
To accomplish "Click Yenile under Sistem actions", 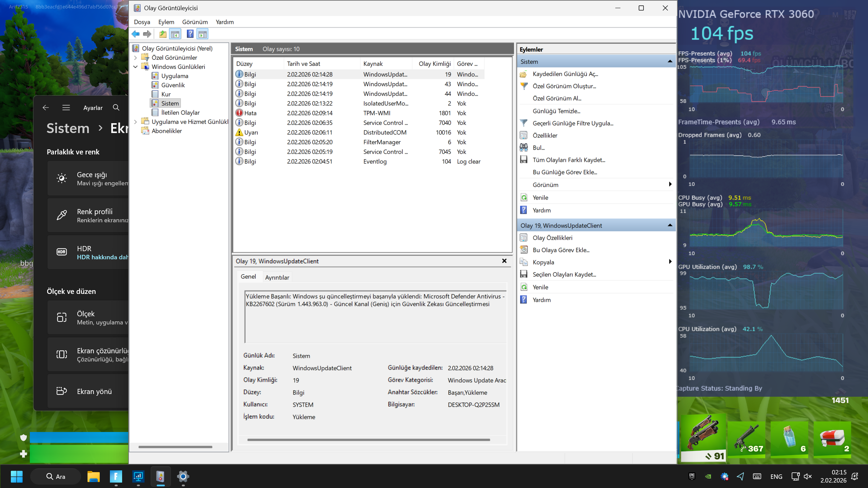I will click(x=540, y=198).
